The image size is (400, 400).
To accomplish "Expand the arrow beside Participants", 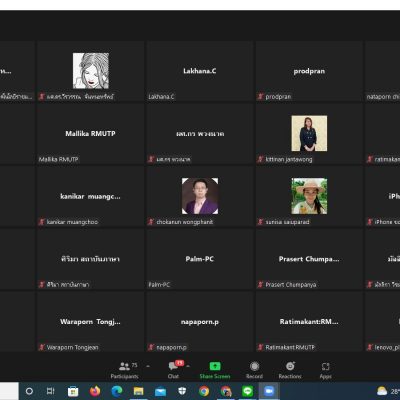I will pos(148,366).
